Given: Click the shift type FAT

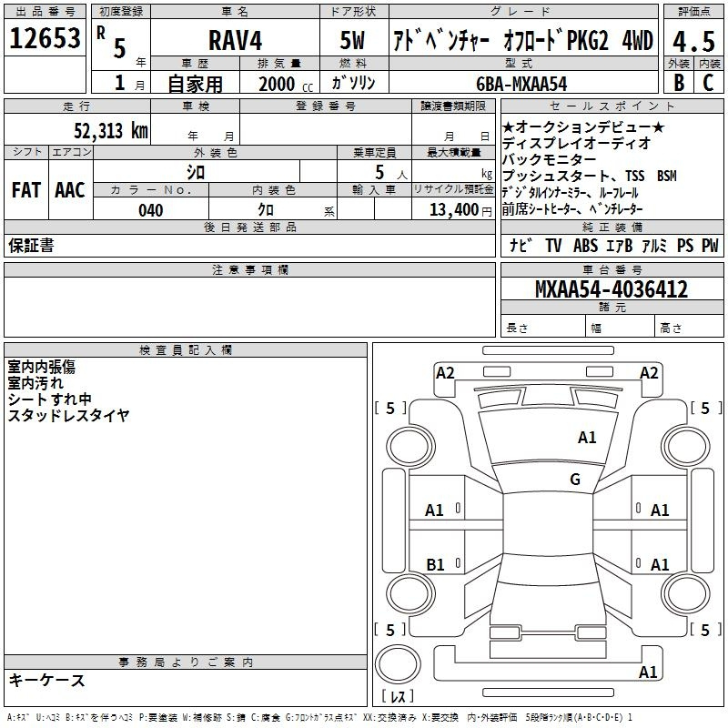Looking at the screenshot, I should 26,190.
